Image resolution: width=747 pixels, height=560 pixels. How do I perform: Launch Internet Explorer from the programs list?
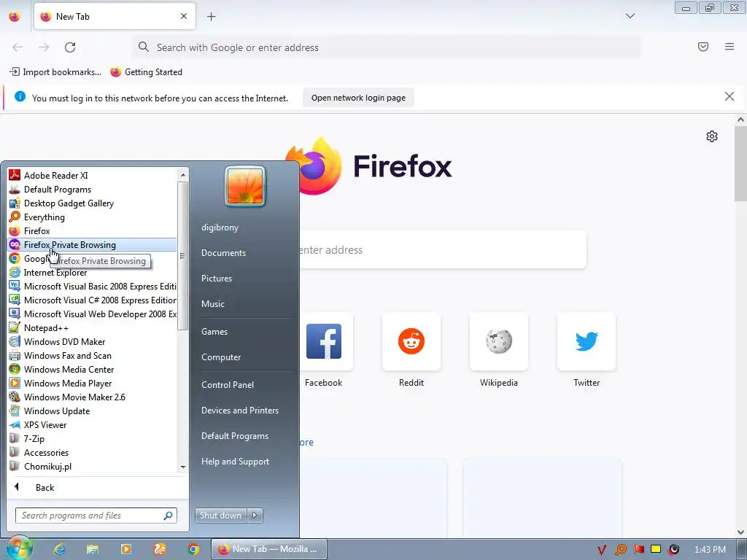tap(92, 273)
